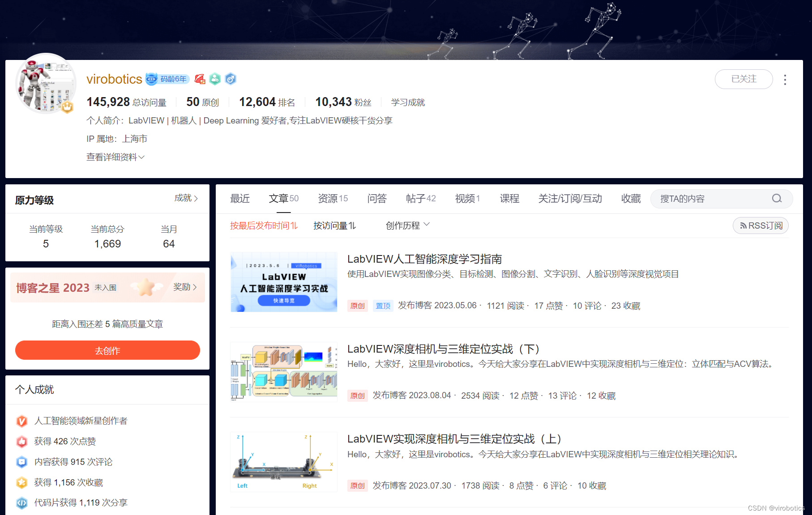
Task: Switch to the 问答 tab
Action: (x=377, y=199)
